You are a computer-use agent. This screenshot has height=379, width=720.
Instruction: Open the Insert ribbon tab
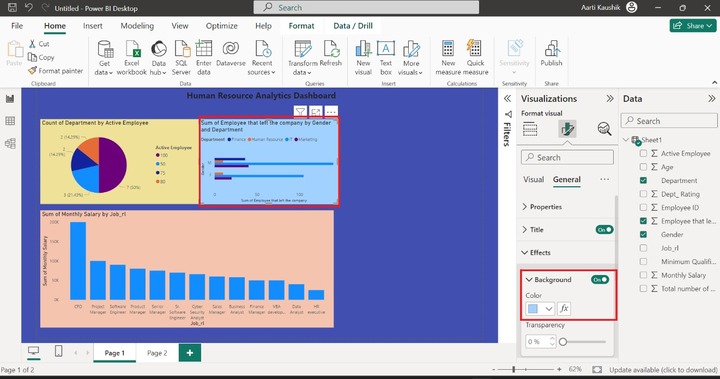tap(93, 26)
